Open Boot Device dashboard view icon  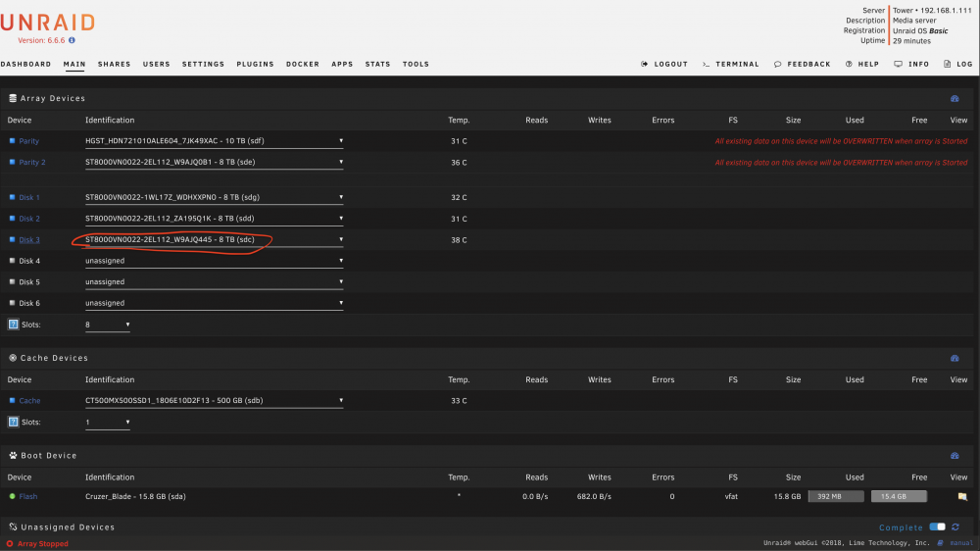pyautogui.click(x=955, y=456)
